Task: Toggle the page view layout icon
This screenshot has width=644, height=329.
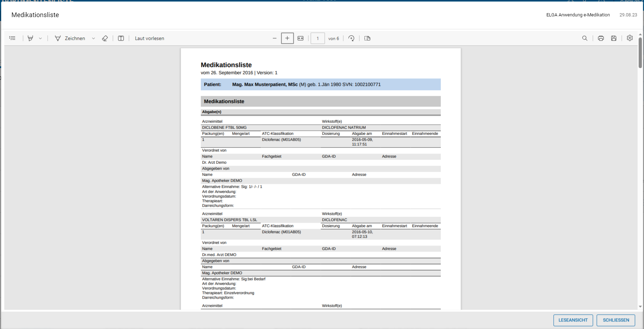Action: (x=367, y=38)
